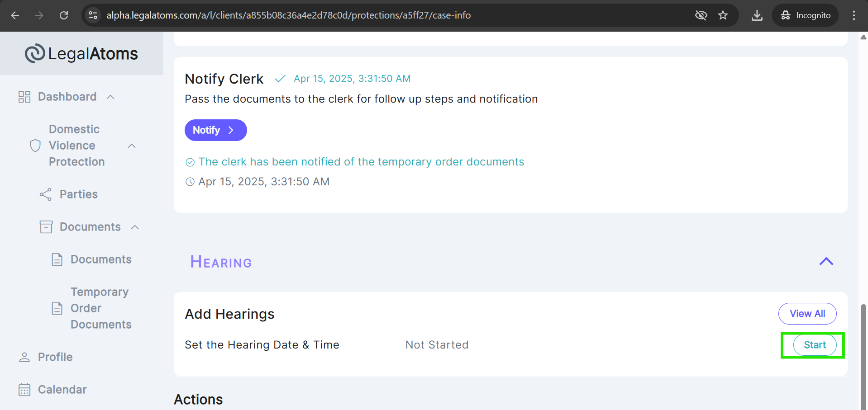Image resolution: width=868 pixels, height=410 pixels.
Task: Reload the page with refresh icon
Action: point(64,15)
